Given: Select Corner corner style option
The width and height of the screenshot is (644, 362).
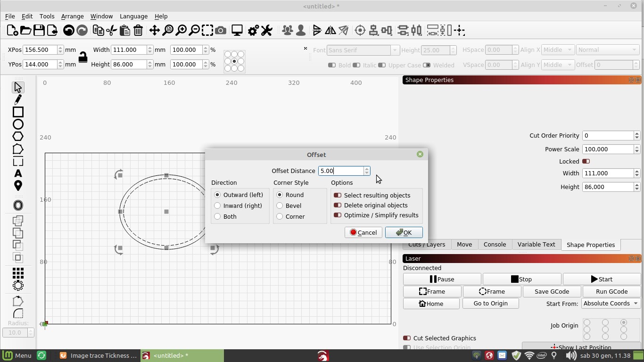Looking at the screenshot, I should pyautogui.click(x=290, y=216).
